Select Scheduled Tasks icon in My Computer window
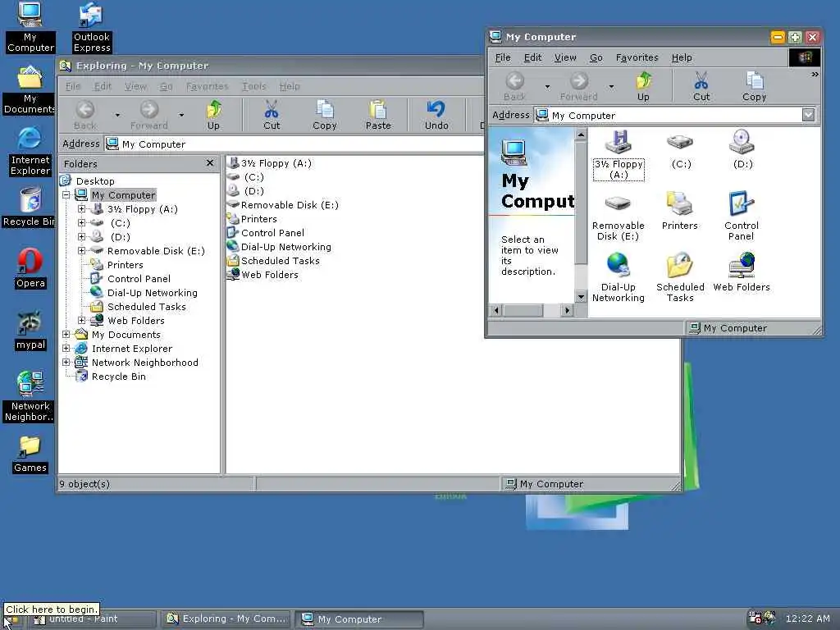The image size is (840, 630). [680, 278]
